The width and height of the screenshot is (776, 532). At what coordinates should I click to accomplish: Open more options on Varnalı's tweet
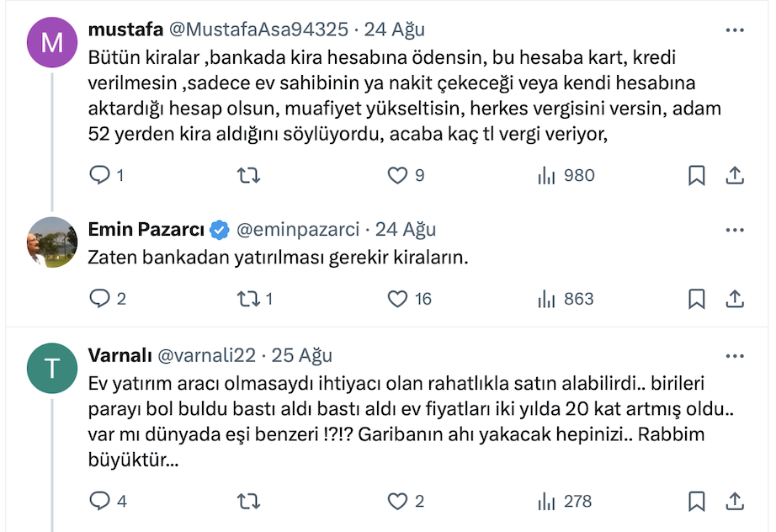pyautogui.click(x=734, y=354)
